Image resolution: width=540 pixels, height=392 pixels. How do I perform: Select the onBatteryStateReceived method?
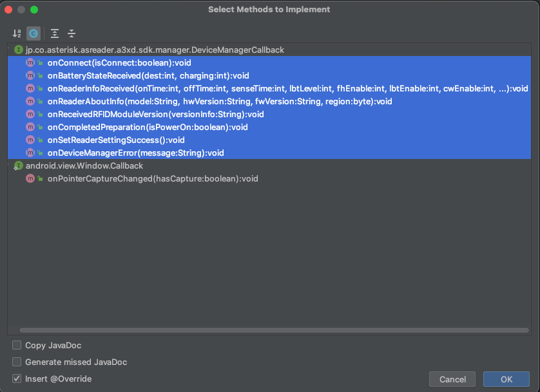click(148, 75)
